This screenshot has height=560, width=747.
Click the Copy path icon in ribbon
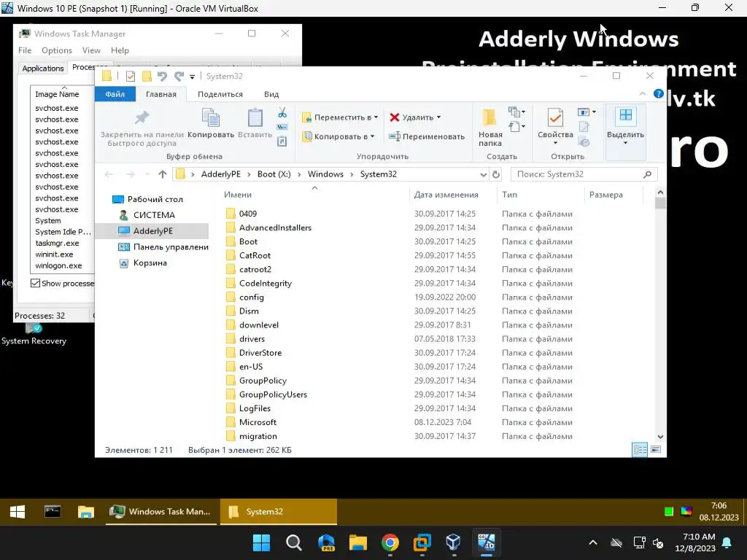[282, 127]
